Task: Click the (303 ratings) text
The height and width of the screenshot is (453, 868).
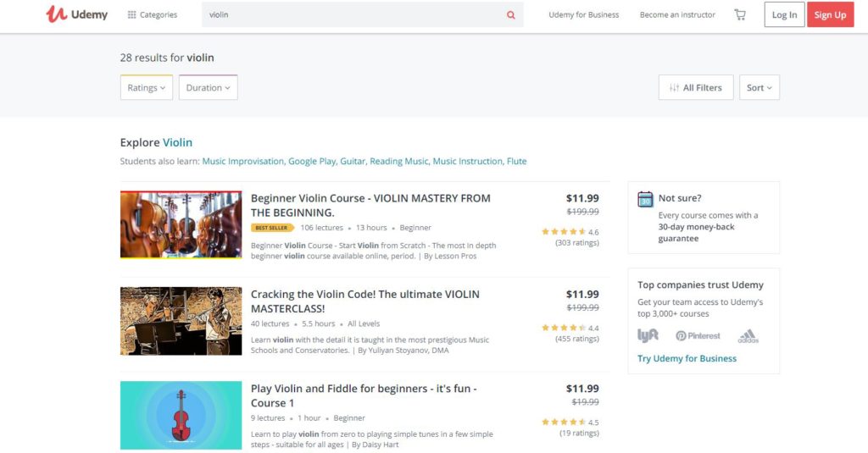Action: pyautogui.click(x=576, y=243)
